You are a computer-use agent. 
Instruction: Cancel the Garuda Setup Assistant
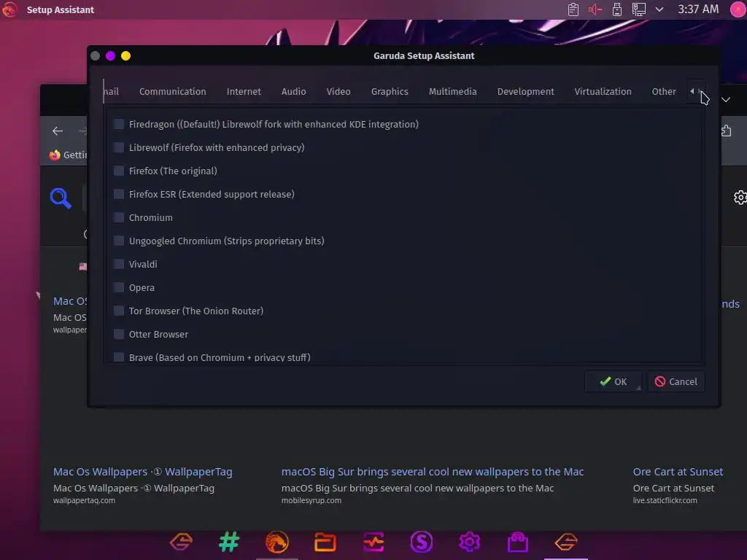(676, 381)
